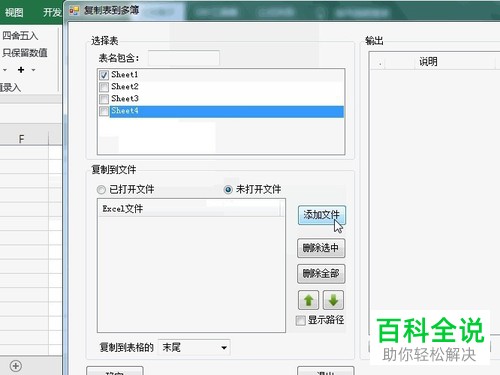Check the Sheet3 checkbox

click(x=104, y=99)
